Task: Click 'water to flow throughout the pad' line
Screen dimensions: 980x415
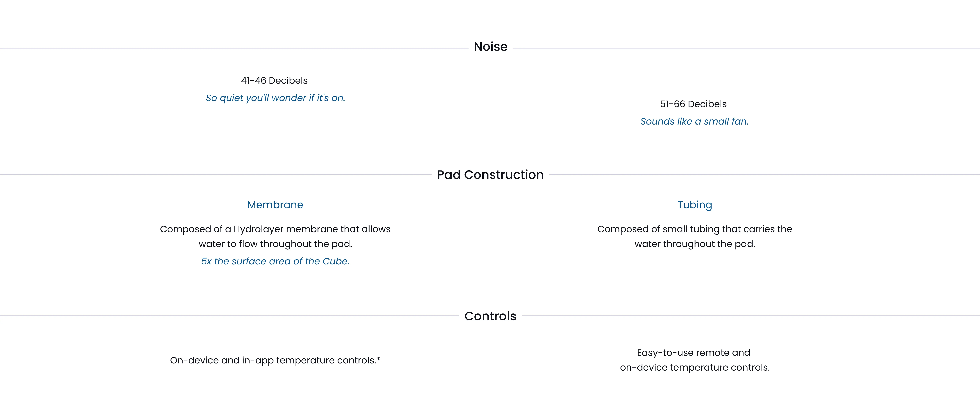Action: point(275,244)
